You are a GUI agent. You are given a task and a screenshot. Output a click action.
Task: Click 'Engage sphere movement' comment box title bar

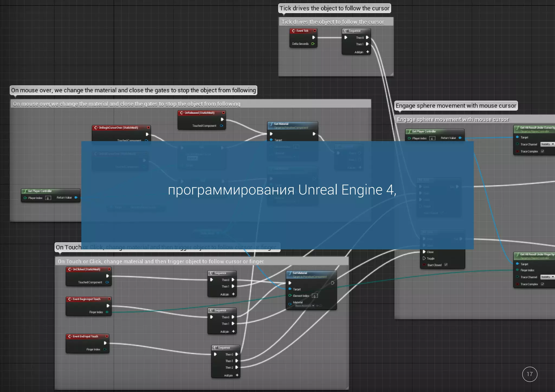(x=475, y=119)
